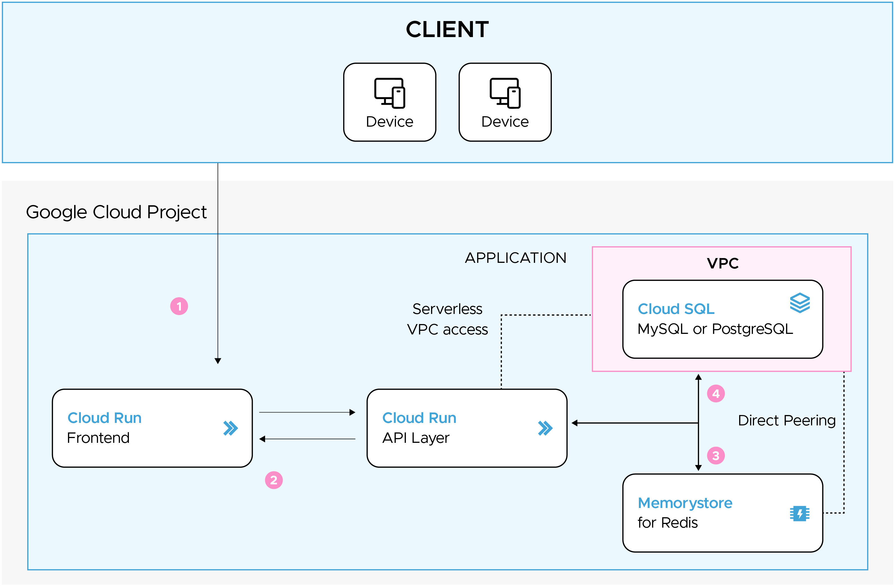The width and height of the screenshot is (895, 588).
Task: Click the Frontend double-chevron icon
Action: [230, 428]
